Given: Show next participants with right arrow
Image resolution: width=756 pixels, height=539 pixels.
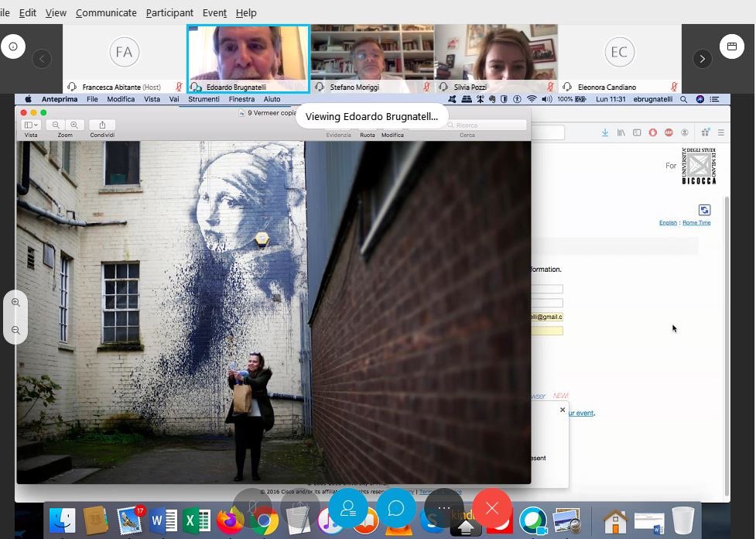Looking at the screenshot, I should 702,59.
